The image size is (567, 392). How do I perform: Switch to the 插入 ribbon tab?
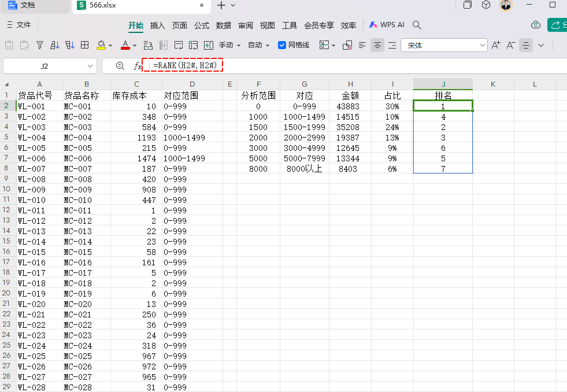click(x=157, y=25)
